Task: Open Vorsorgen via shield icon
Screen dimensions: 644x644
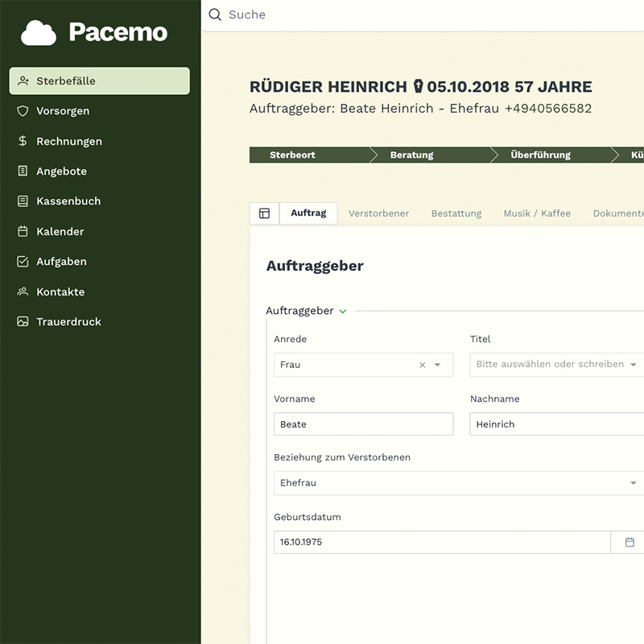Action: (23, 111)
